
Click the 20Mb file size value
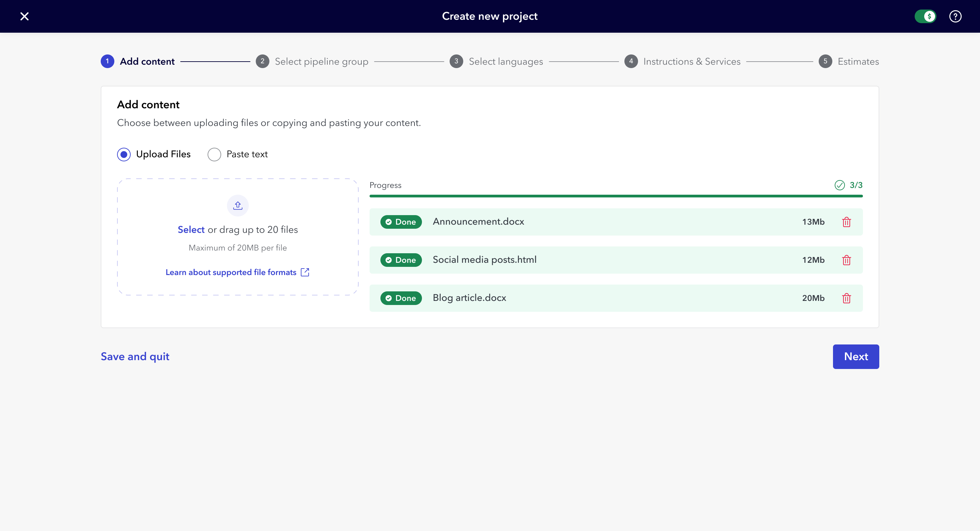[x=813, y=298]
